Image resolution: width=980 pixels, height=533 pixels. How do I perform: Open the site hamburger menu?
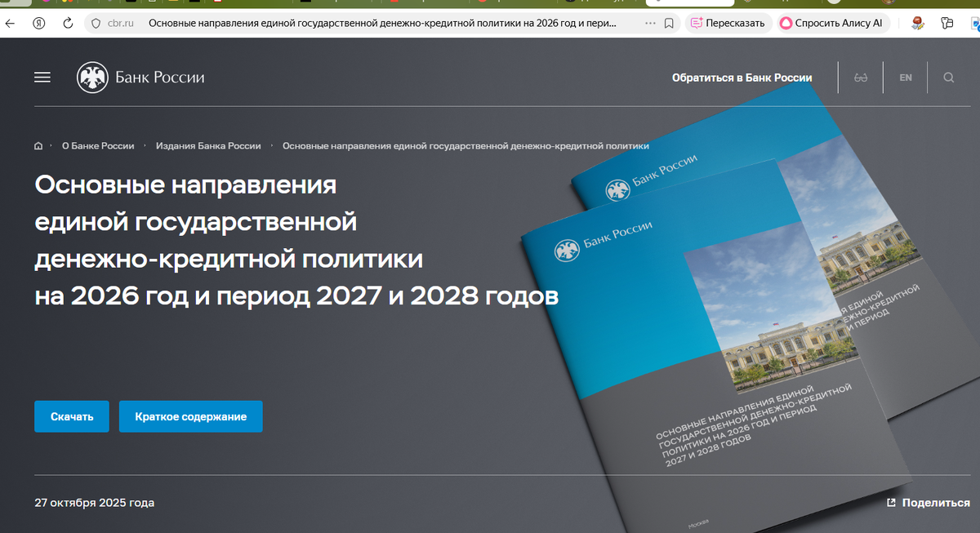point(42,77)
